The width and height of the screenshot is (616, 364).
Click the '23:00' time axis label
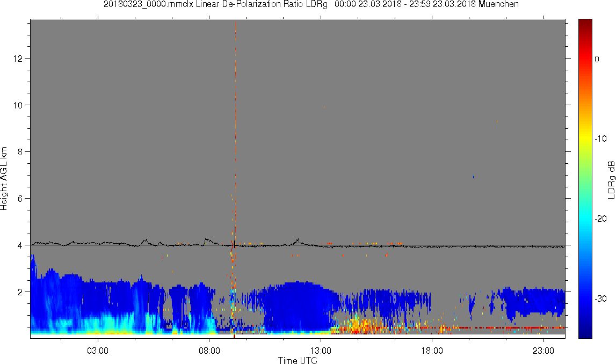click(543, 351)
